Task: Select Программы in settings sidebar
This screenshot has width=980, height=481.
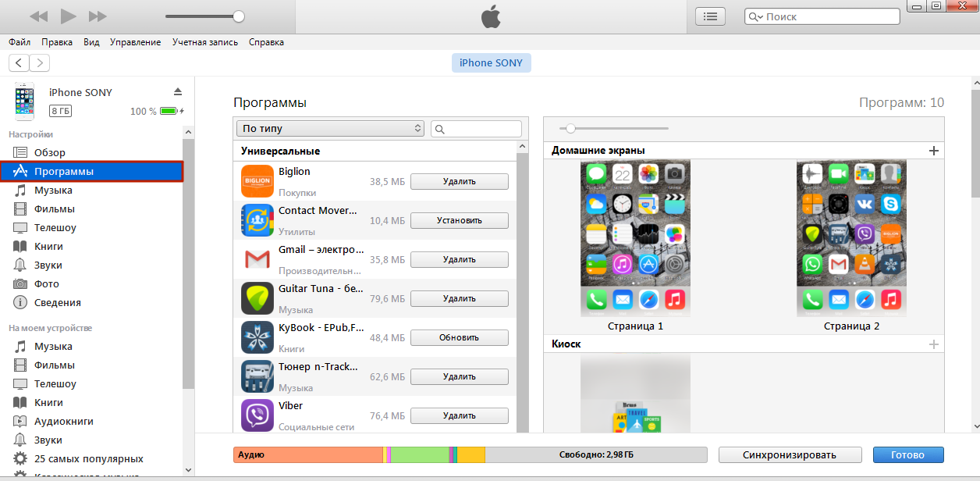Action: click(x=91, y=171)
